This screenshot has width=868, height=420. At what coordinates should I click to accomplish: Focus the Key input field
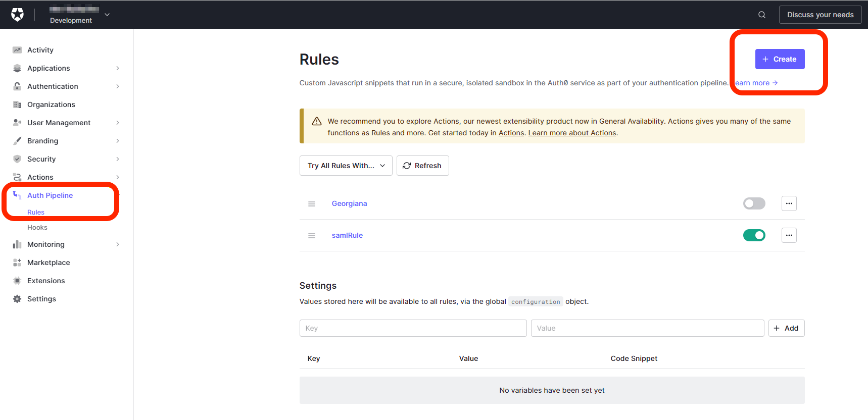413,328
